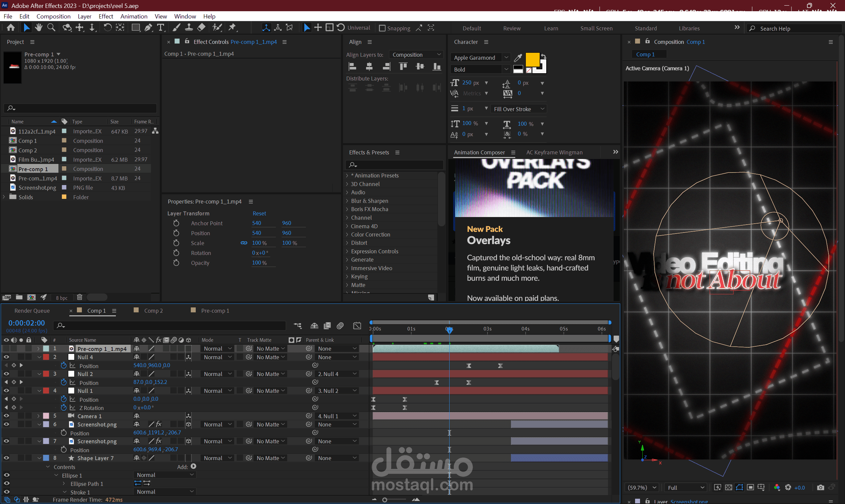The width and height of the screenshot is (845, 504).
Task: Switch to the Comp 2 timeline tab
Action: (x=153, y=310)
